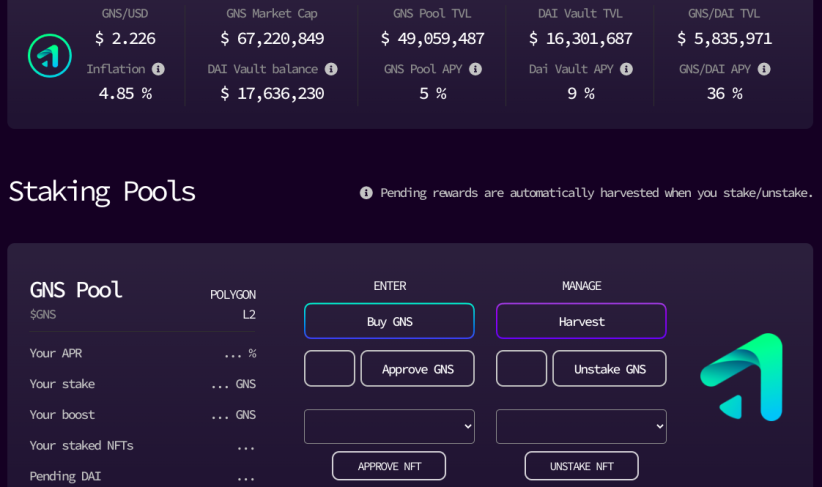Screen dimensions: 822x487
Task: Click the GNS Pool APY info icon
Action: point(475,69)
